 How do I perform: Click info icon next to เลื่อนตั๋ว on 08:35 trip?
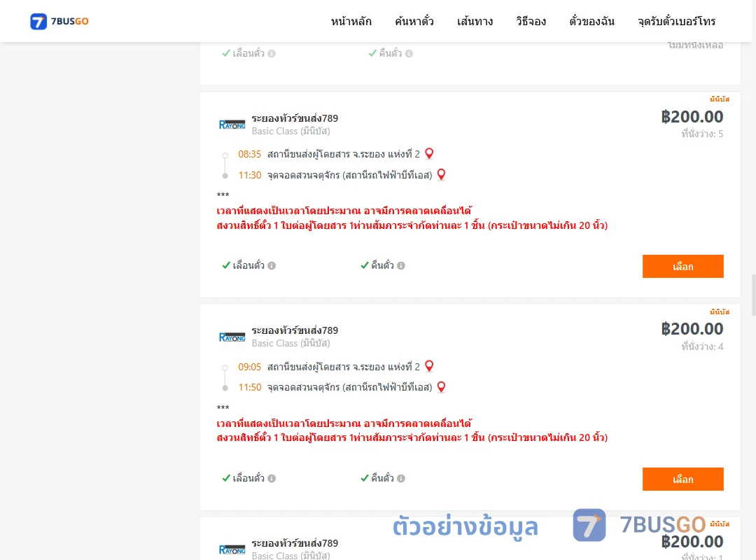coord(272,266)
